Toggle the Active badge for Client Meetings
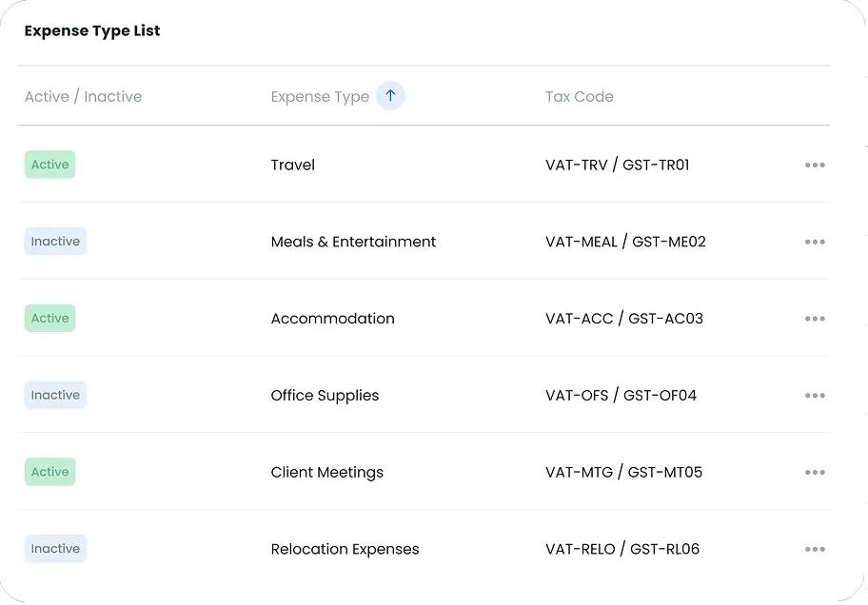 click(49, 472)
